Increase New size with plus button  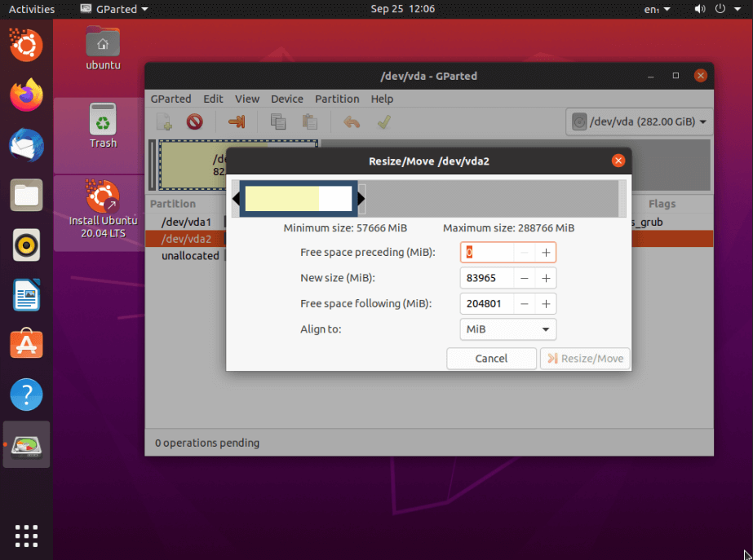click(546, 278)
